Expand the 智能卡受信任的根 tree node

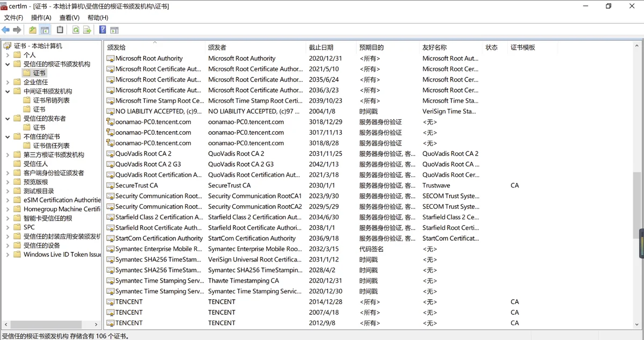(8, 218)
